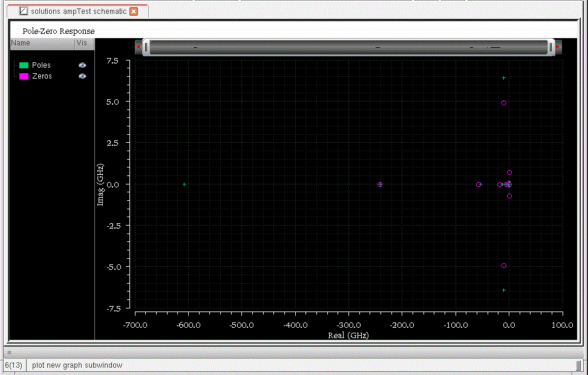Click the Real (GHz) axis label
The image size is (588, 375).
pos(348,336)
